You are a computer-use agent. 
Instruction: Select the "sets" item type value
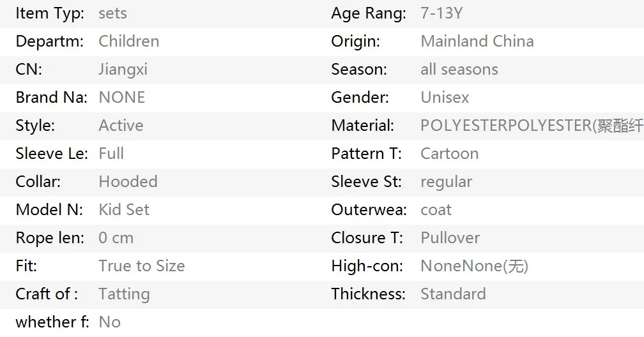pos(112,13)
